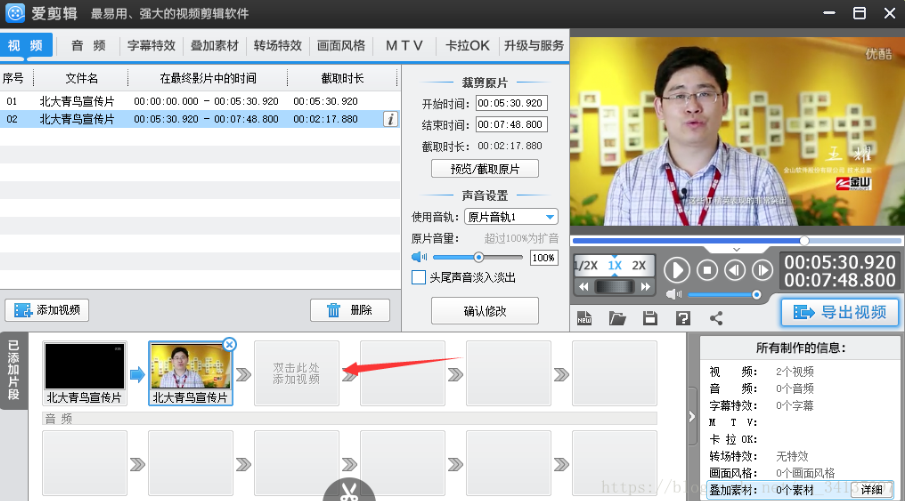Click the first empty audio slot
Viewport: 907px width, 501px height.
[x=84, y=463]
